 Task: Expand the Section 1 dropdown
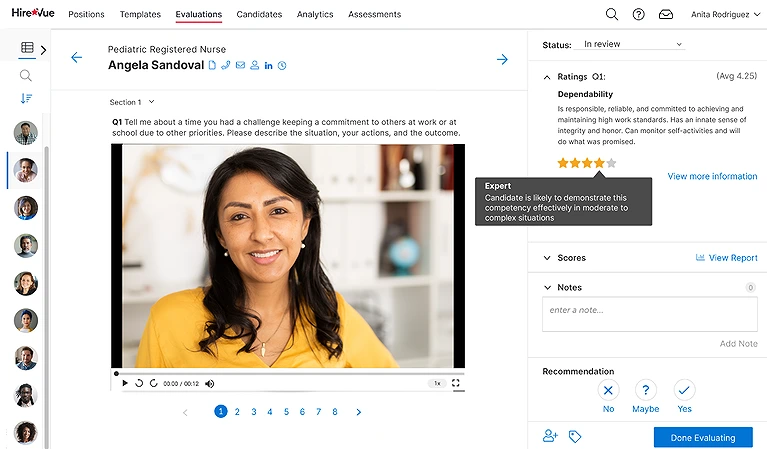click(132, 102)
